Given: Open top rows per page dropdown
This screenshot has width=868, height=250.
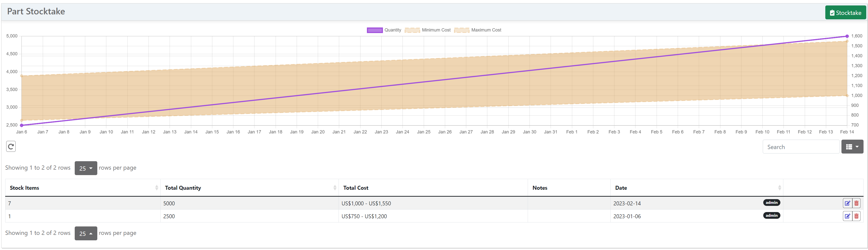Looking at the screenshot, I should (x=86, y=168).
